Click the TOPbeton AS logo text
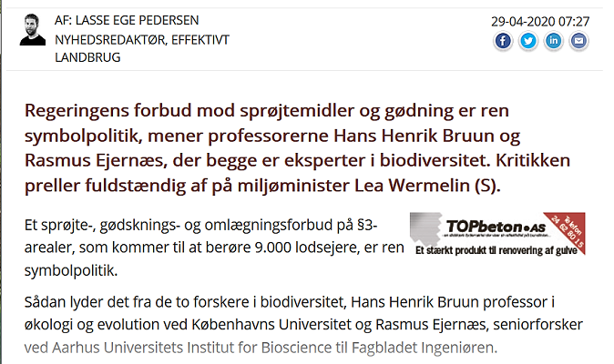 click(496, 227)
